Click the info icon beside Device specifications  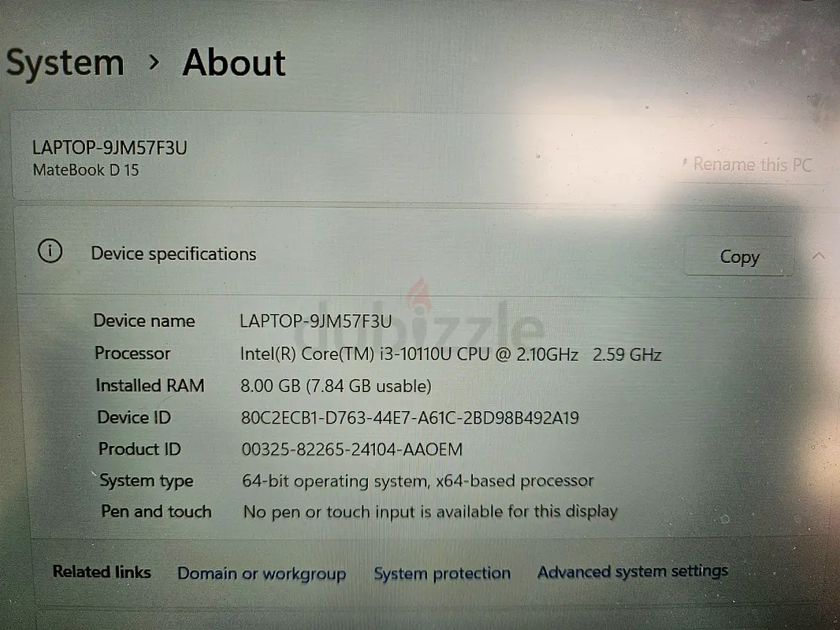tap(50, 251)
